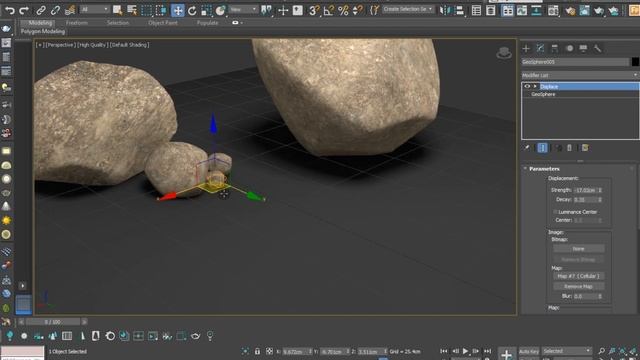Open the Layer Explorer icon
The height and width of the screenshot is (360, 640).
tap(491, 10)
